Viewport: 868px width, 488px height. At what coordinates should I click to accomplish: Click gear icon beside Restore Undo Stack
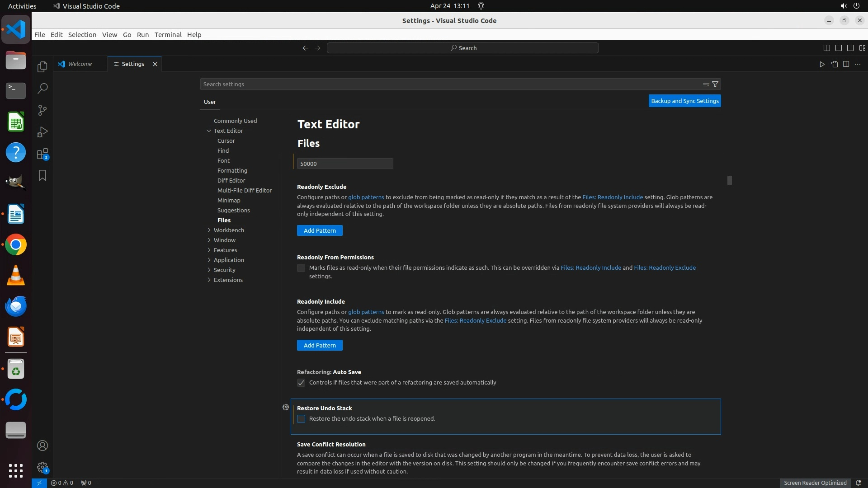click(286, 407)
